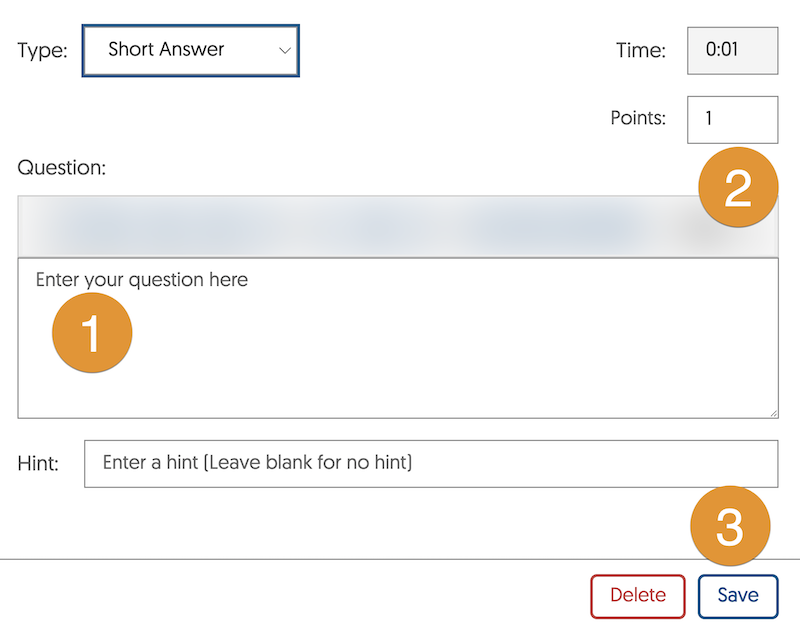
Task: Click the 'Enter your question here' placeholder text
Action: pos(142,280)
